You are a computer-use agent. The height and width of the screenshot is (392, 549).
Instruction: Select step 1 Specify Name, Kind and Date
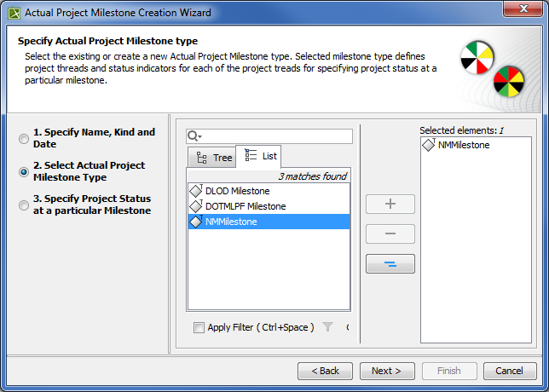(x=24, y=138)
